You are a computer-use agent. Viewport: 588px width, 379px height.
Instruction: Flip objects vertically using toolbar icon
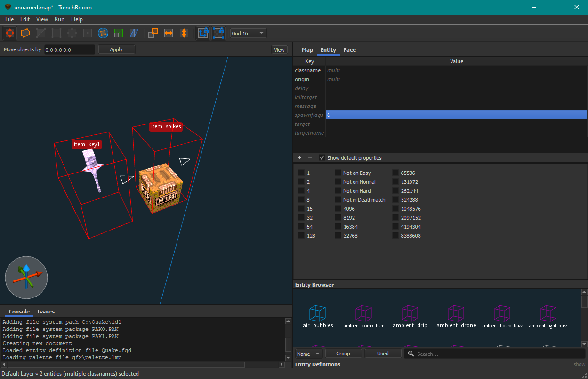184,33
